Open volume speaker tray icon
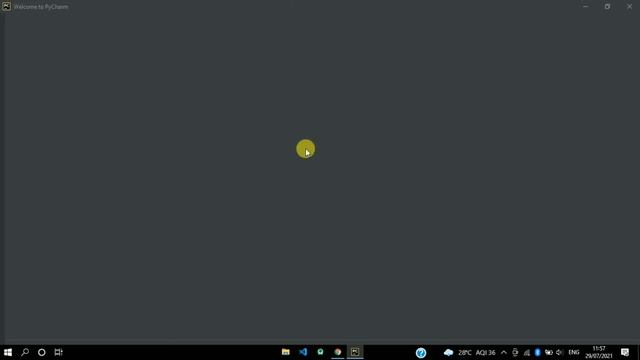Image resolution: width=640 pixels, height=360 pixels. tap(559, 353)
